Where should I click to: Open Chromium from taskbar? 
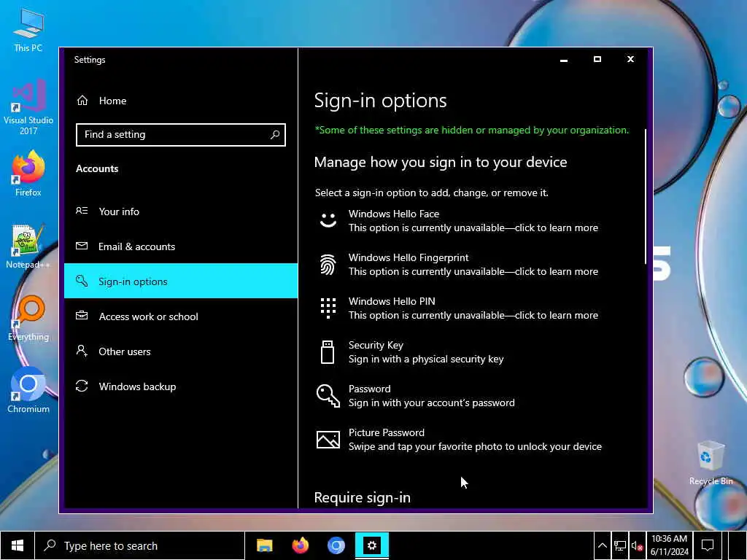[336, 545]
